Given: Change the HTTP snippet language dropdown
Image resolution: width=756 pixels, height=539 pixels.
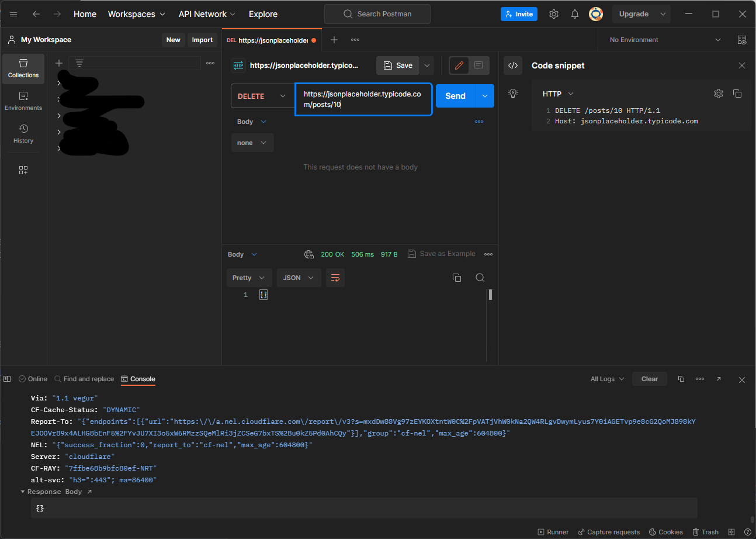Looking at the screenshot, I should click(559, 94).
